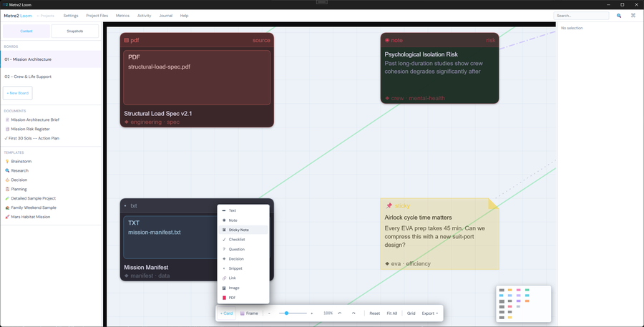644x327 pixels.
Task: Zoom in with the plus icon
Action: (312, 313)
